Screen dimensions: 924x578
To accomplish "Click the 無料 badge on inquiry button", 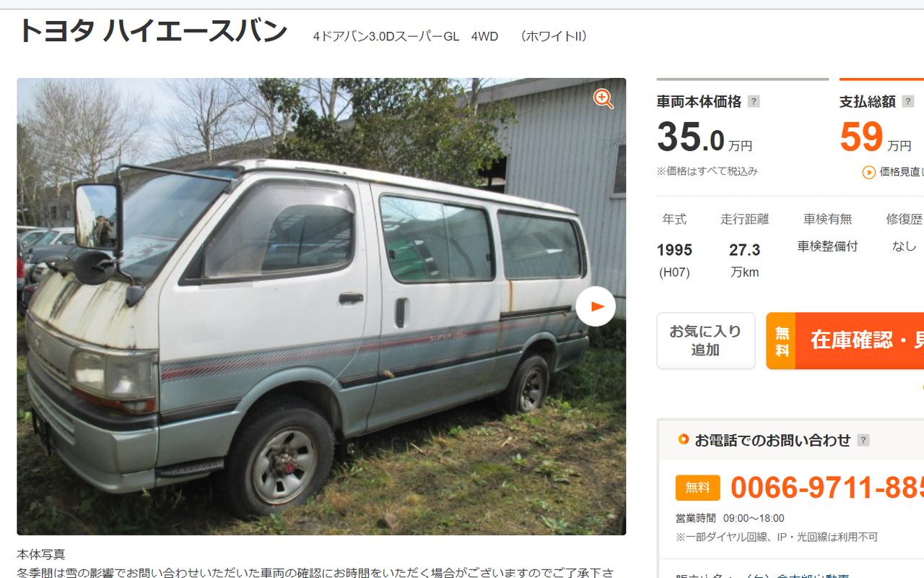I will coord(781,341).
